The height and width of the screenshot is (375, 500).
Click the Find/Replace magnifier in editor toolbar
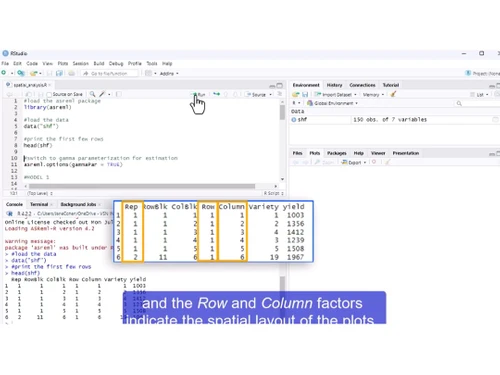point(92,94)
